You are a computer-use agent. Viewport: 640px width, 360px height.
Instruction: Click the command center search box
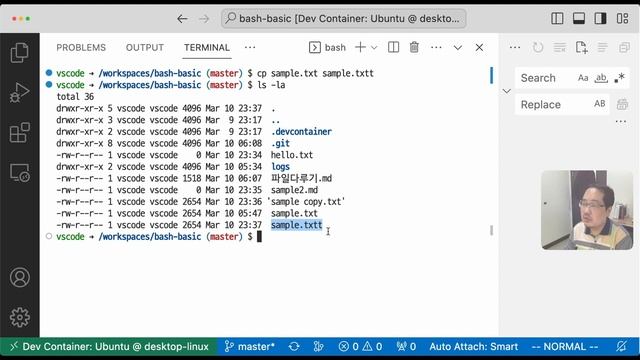pyautogui.click(x=343, y=19)
